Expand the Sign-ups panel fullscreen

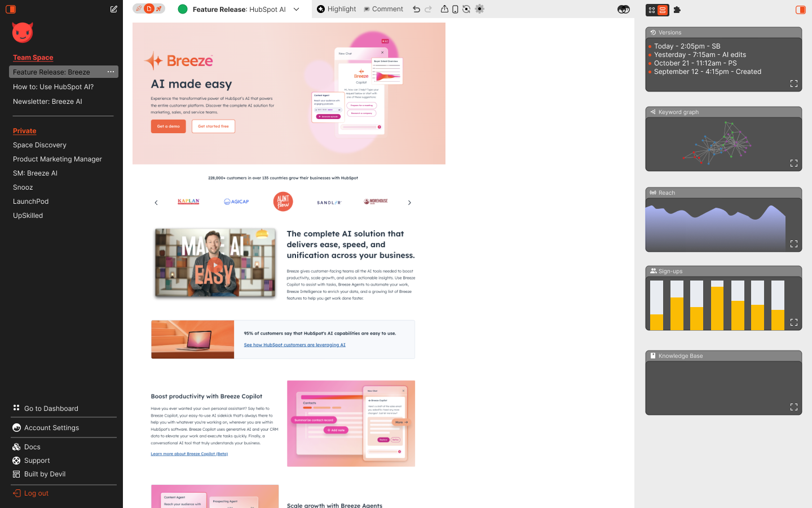tap(794, 322)
